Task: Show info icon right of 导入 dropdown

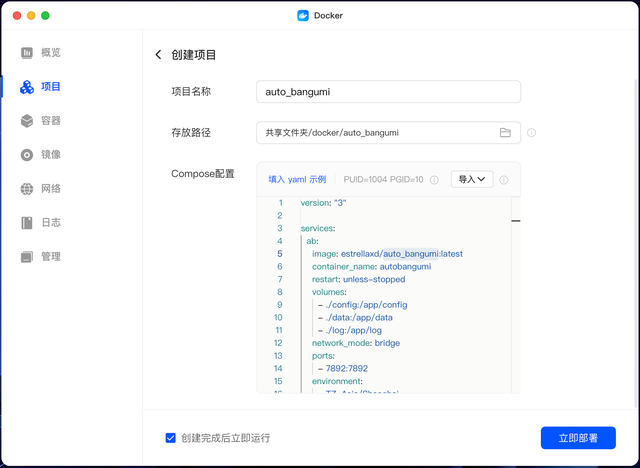Action: tap(504, 180)
